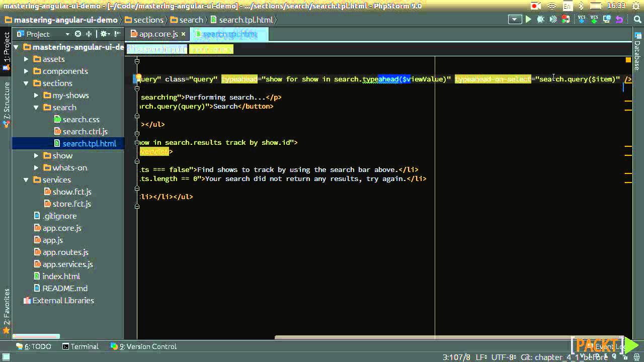The width and height of the screenshot is (644, 362).
Task: Click the purple revert arrow icon
Action: point(619,20)
